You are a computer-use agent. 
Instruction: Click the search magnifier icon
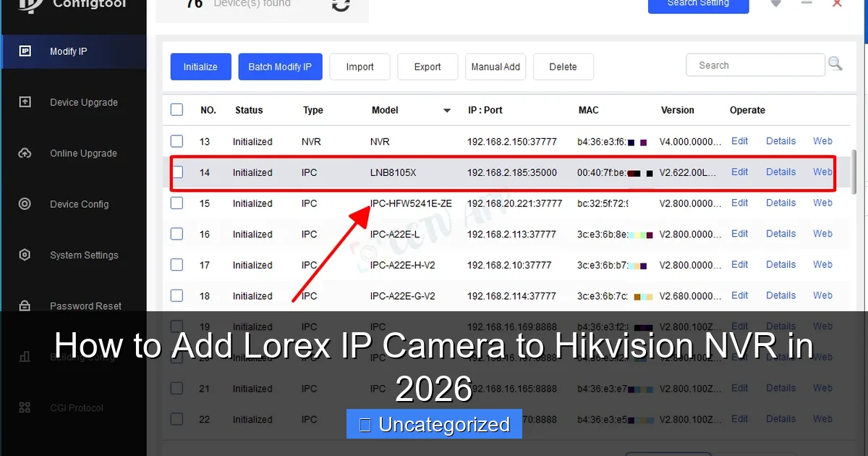pyautogui.click(x=835, y=64)
